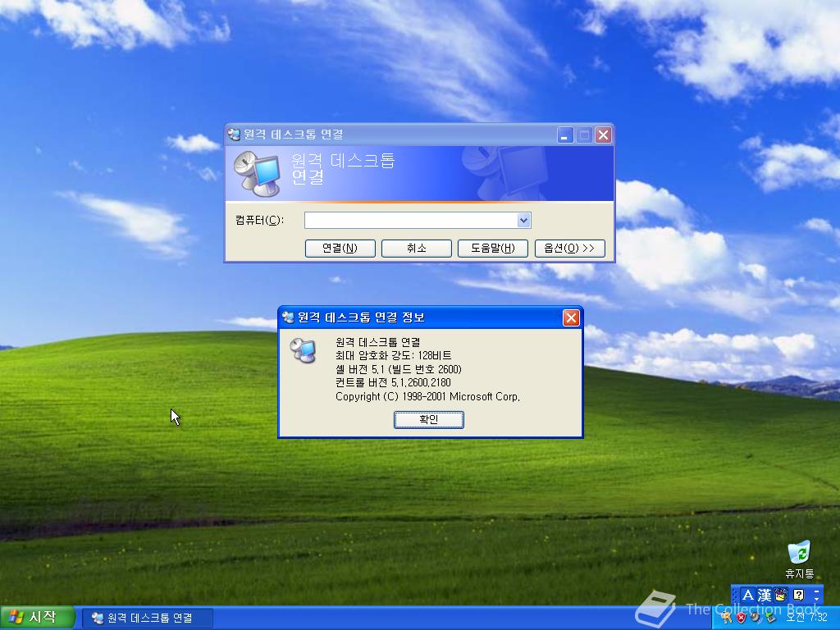The height and width of the screenshot is (630, 840).
Task: Click the title bar icon of the 정보 dialog
Action: click(288, 317)
